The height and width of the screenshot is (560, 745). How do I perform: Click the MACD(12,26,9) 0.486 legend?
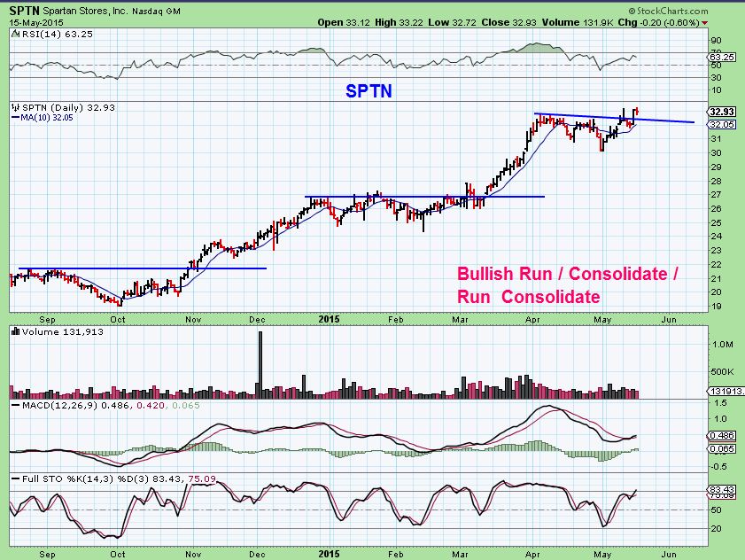click(75, 406)
